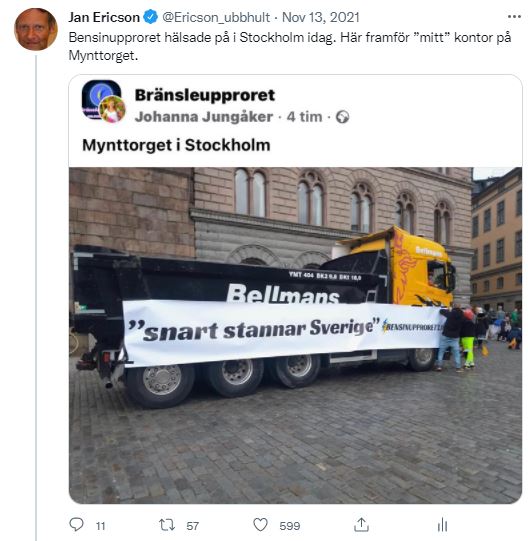Click the Bränsleupproret group title
Viewport: 528px width, 541px height.
point(205,95)
